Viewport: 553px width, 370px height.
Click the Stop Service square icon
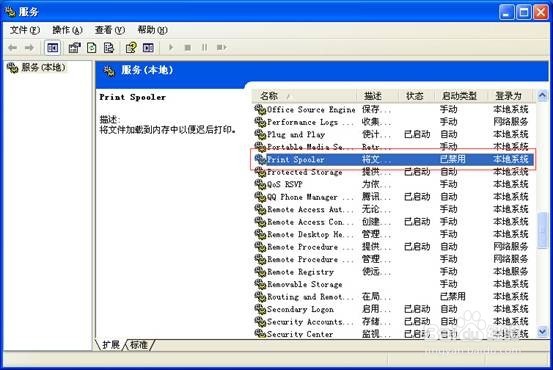pos(188,47)
